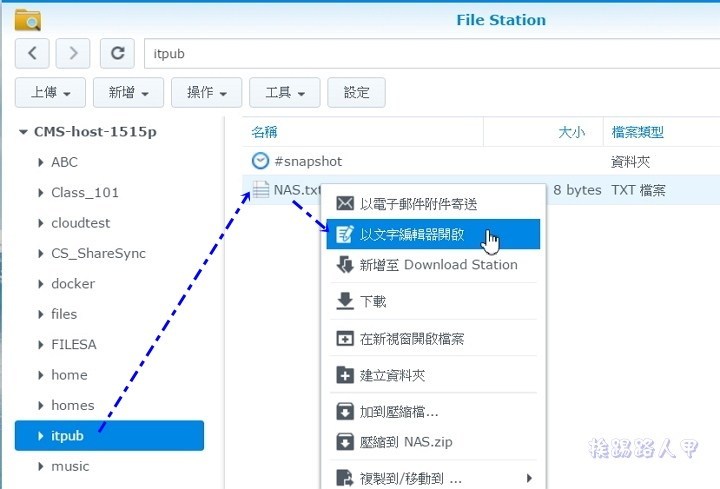Click the File Station folder icon
The height and width of the screenshot is (489, 720).
(x=28, y=20)
